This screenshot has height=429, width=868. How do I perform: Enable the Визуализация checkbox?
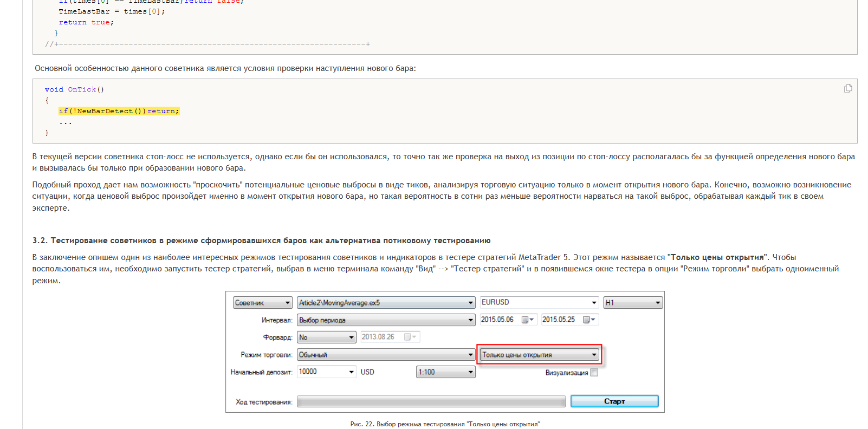coord(594,373)
